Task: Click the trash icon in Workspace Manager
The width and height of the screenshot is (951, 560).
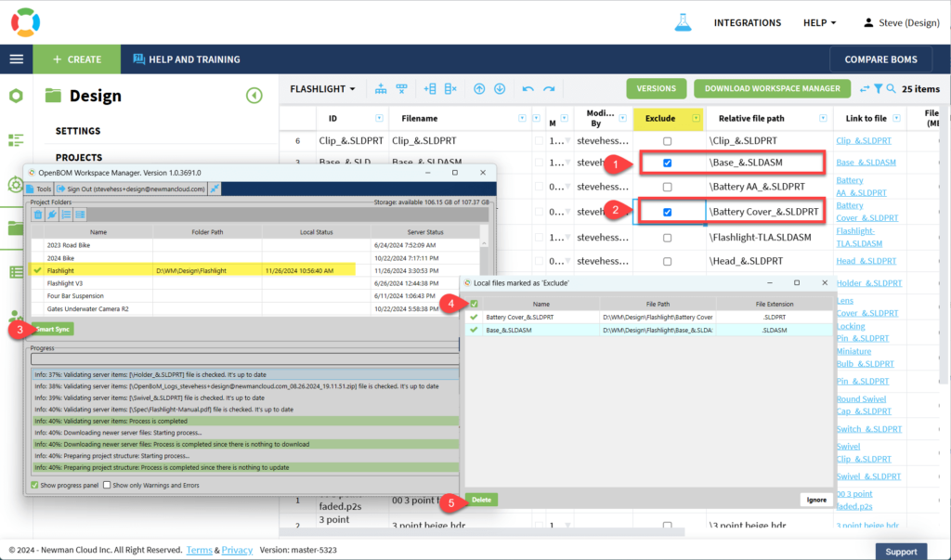Action: [38, 215]
